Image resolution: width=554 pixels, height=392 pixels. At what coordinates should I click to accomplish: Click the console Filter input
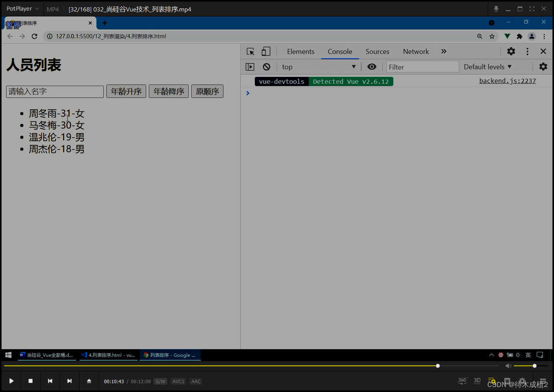point(422,67)
